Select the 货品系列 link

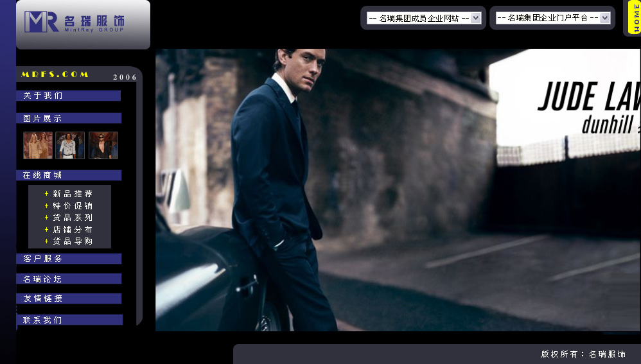pyautogui.click(x=73, y=218)
